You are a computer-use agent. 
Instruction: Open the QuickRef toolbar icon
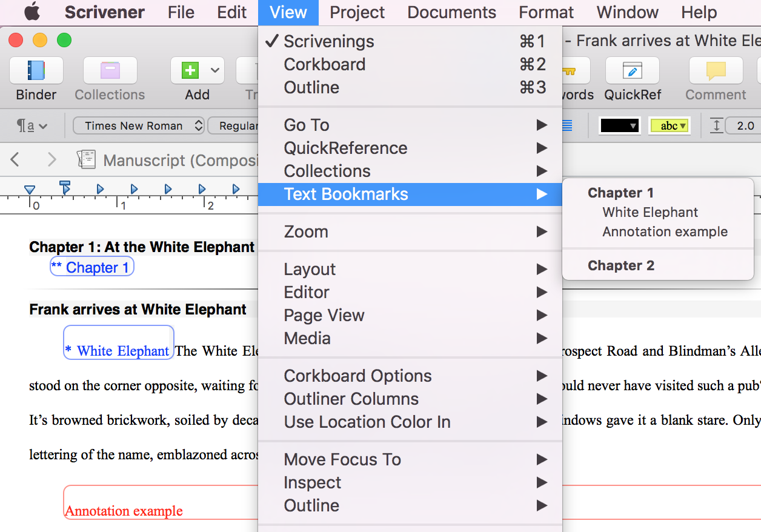point(633,71)
